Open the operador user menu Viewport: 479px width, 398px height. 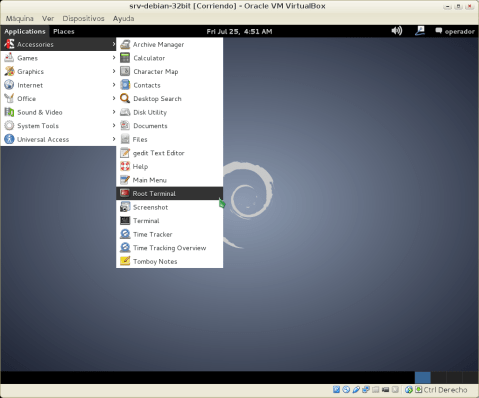point(455,31)
